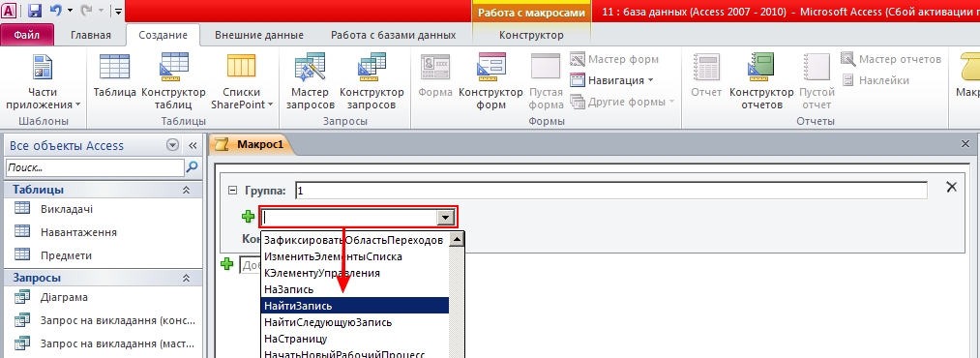Image resolution: width=980 pixels, height=358 pixels.
Task: Open Конструктор отчетов
Action: [761, 82]
